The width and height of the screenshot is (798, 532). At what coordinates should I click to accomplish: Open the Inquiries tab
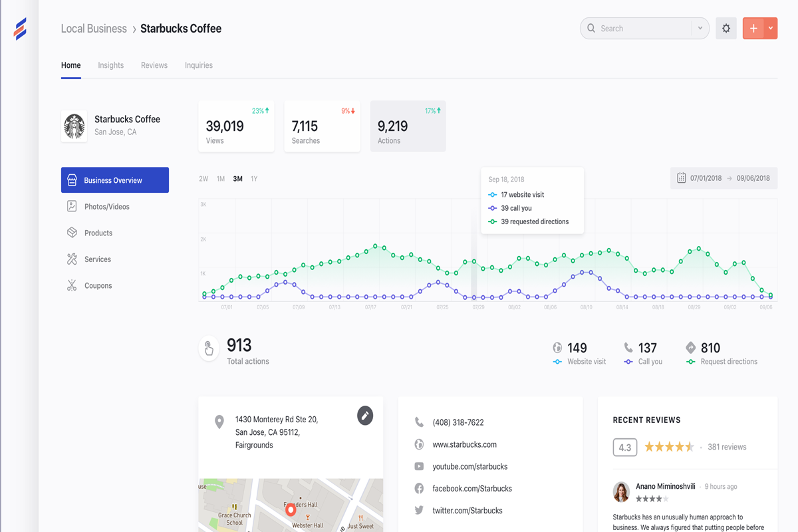click(x=199, y=65)
